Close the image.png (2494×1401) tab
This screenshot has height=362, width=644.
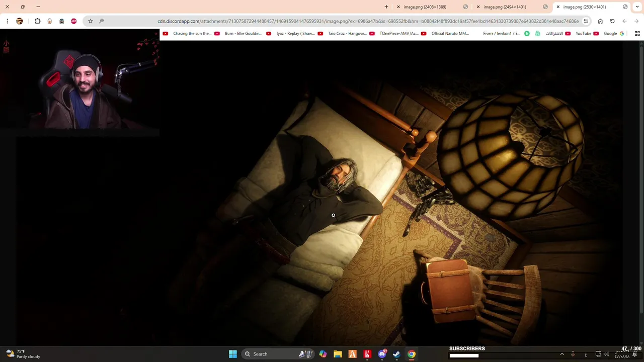point(478,7)
